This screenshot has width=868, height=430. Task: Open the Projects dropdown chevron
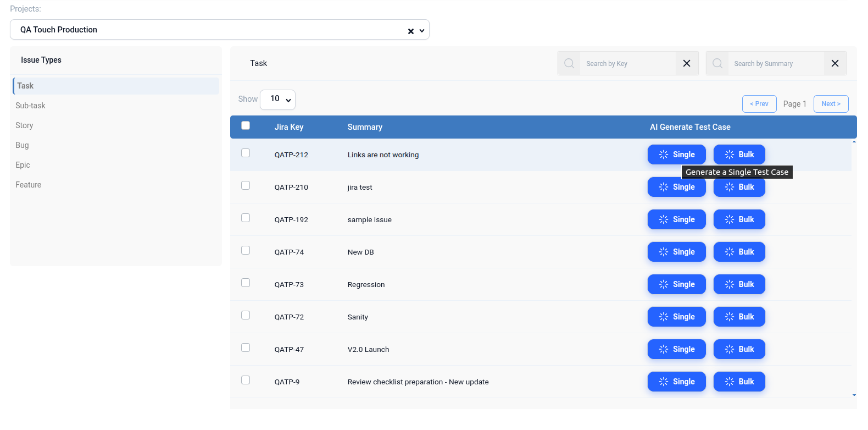(422, 31)
